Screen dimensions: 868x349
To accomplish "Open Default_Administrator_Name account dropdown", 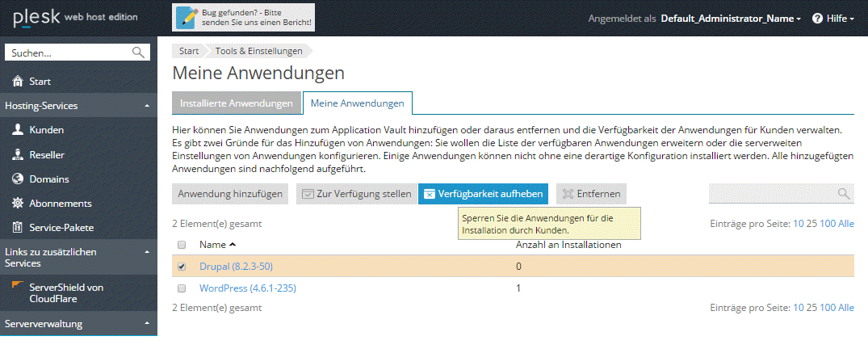I will click(x=731, y=19).
